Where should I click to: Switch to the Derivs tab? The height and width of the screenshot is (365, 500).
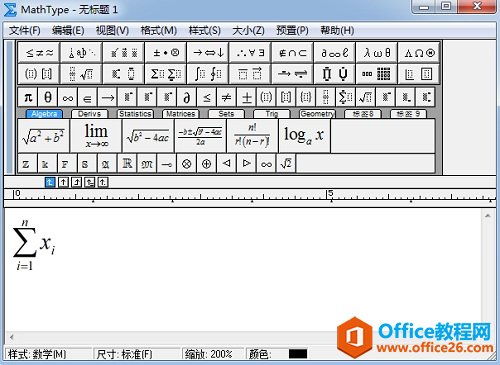click(89, 114)
